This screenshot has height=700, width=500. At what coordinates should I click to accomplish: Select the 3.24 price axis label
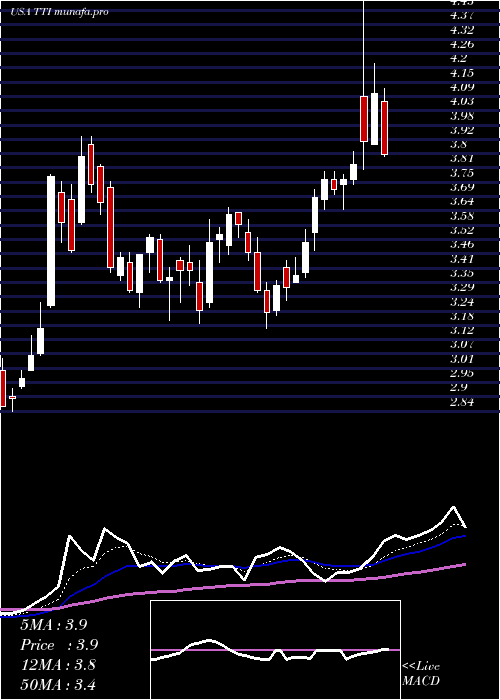tap(463, 302)
